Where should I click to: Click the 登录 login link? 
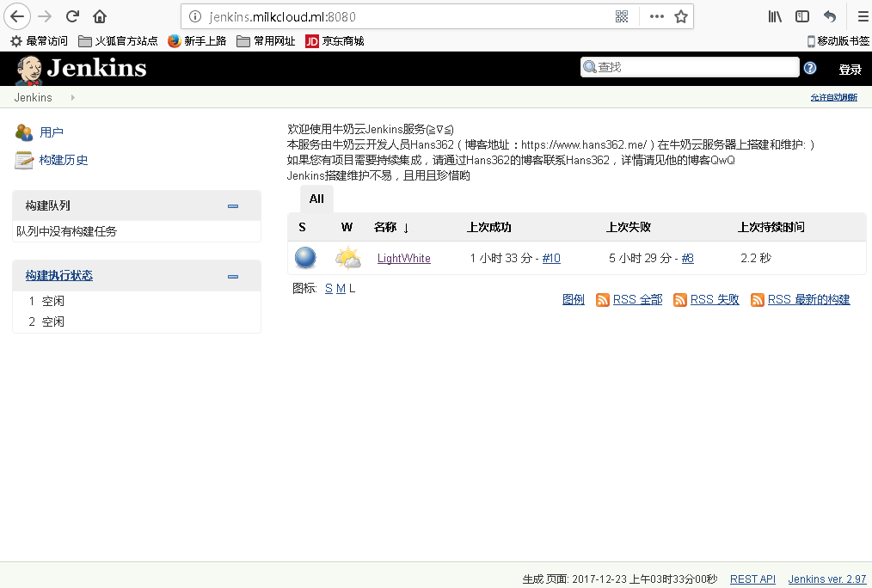coord(851,70)
